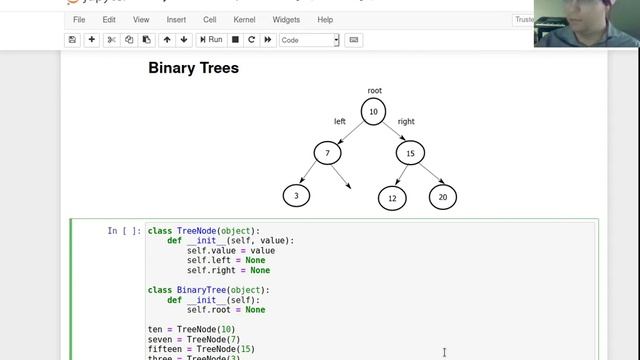
Task: Save the notebook with the floppy disk icon
Action: click(x=72, y=40)
